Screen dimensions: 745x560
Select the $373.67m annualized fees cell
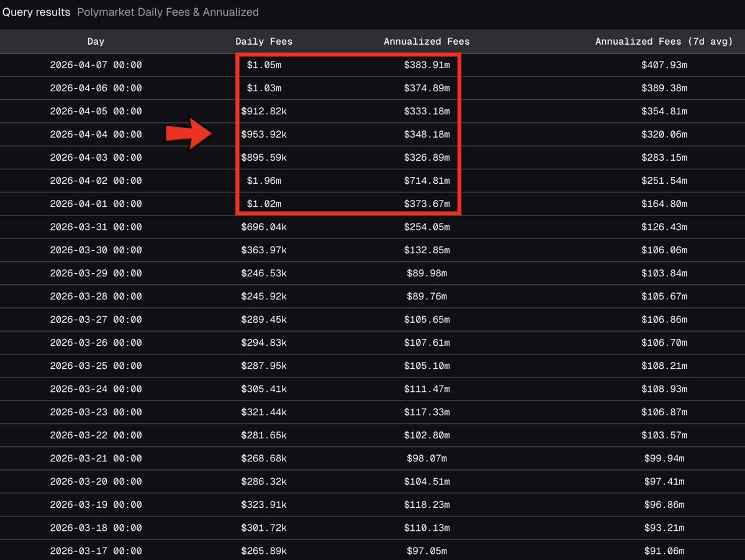click(427, 204)
